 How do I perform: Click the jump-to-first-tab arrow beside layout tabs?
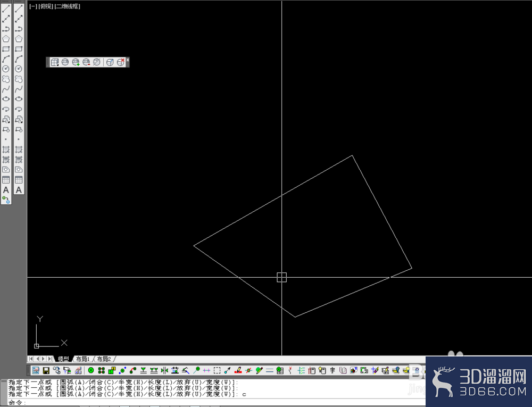point(31,359)
